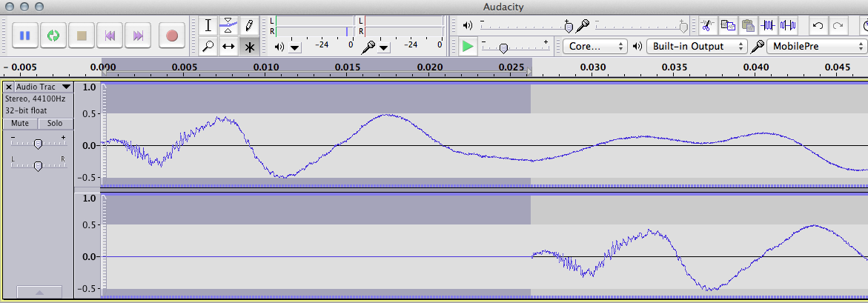The image size is (868, 303).
Task: Start recording with the Record button
Action: pyautogui.click(x=172, y=36)
